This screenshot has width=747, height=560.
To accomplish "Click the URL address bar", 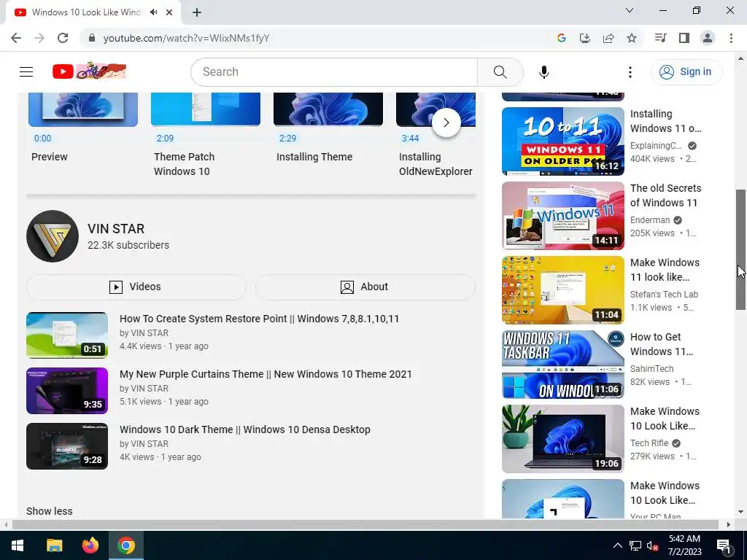I will (x=314, y=38).
